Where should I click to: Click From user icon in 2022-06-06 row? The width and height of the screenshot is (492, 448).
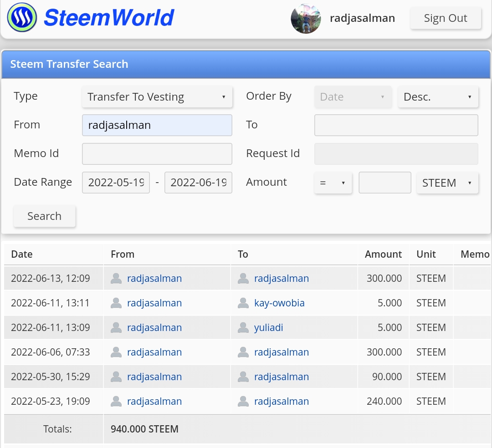tap(116, 352)
